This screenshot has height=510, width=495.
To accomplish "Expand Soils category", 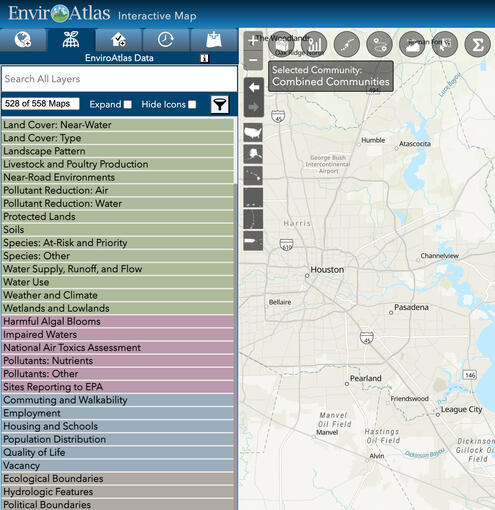I will pos(118,230).
